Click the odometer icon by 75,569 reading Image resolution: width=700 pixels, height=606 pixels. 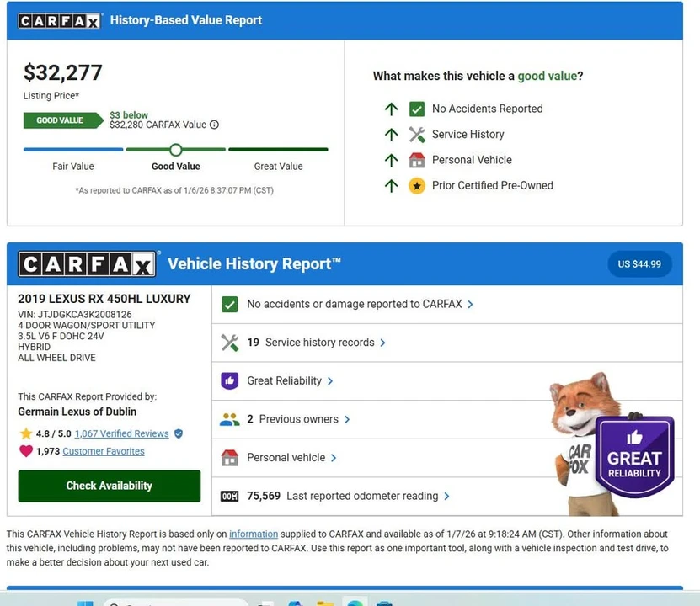[x=229, y=497]
